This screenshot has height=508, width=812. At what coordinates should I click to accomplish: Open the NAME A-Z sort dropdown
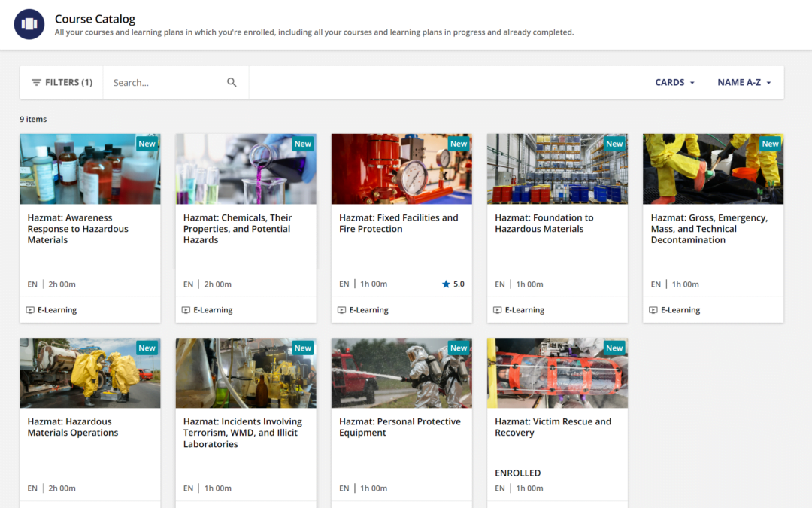click(744, 83)
